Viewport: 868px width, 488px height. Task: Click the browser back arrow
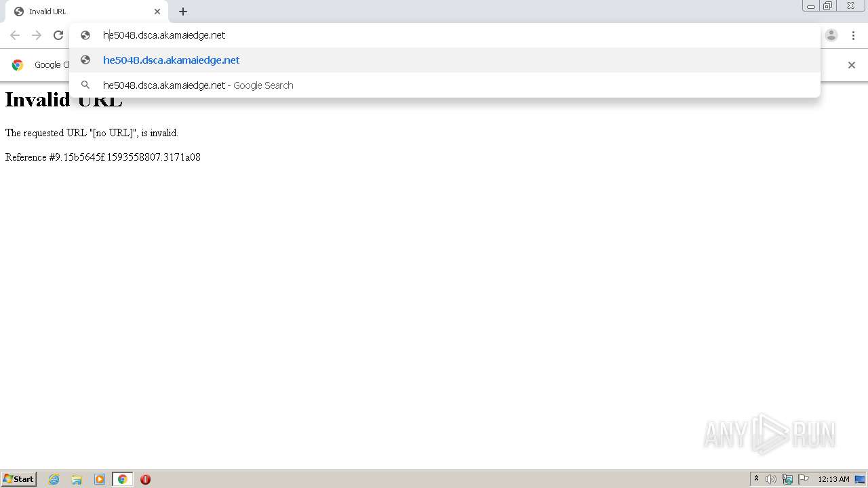pyautogui.click(x=15, y=35)
